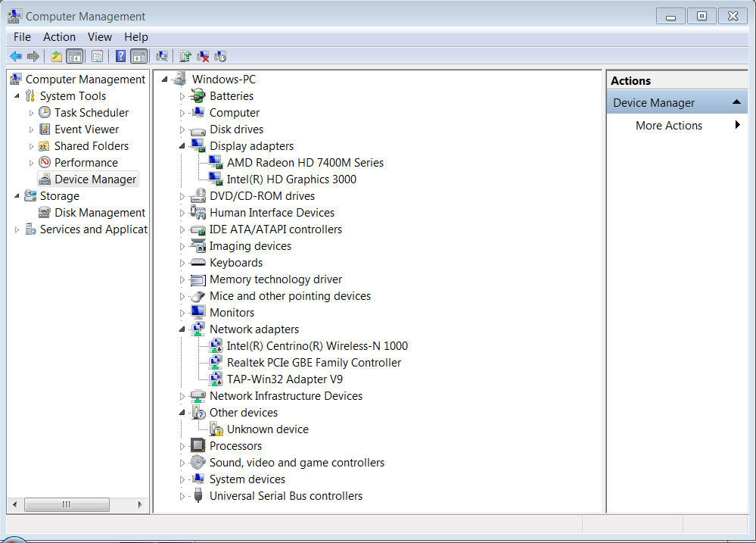Screen dimensions: 756x543
Task: Click Uninstall device icon with red X
Action: pos(203,57)
